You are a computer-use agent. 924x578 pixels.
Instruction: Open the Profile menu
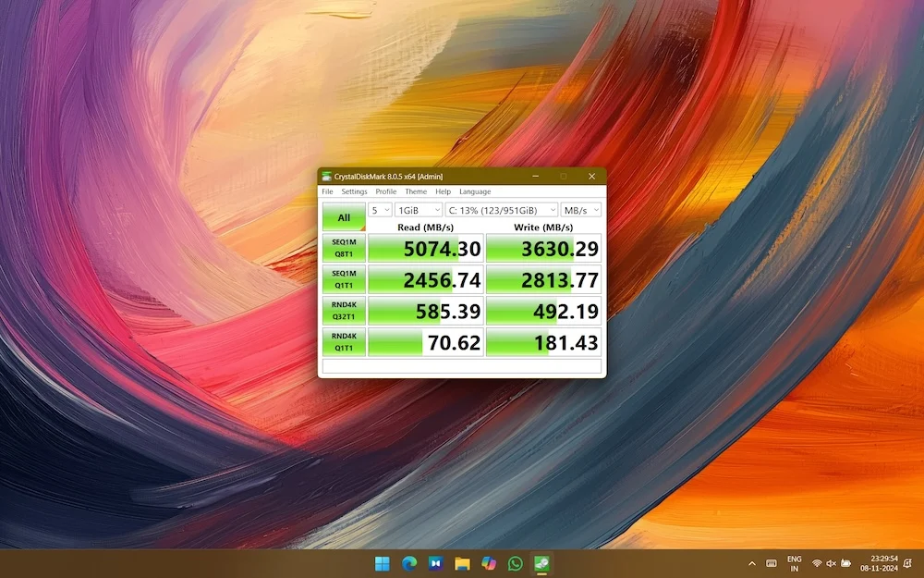click(x=385, y=191)
